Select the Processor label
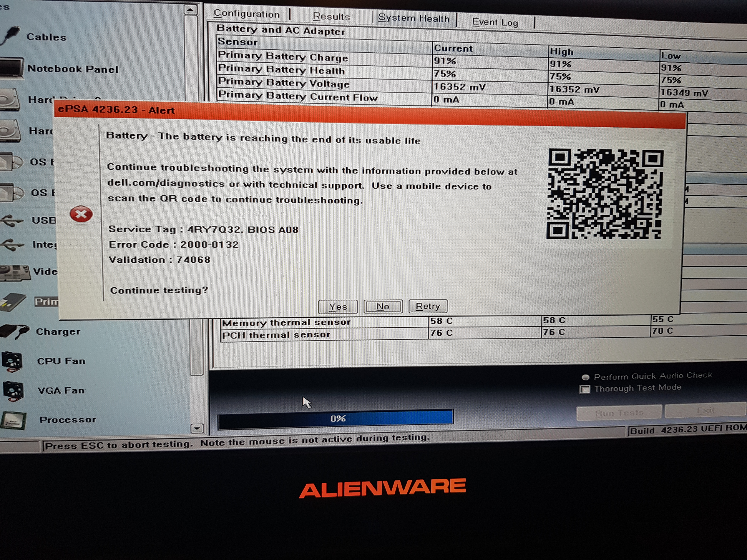Screen dimensions: 747x560 click(x=68, y=420)
